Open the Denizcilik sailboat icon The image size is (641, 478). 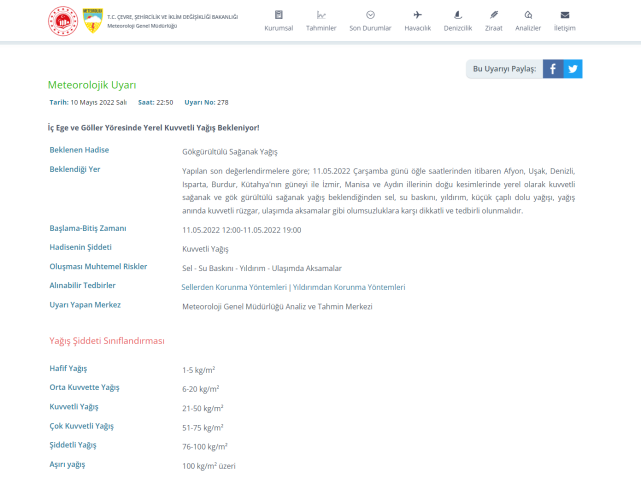(457, 15)
